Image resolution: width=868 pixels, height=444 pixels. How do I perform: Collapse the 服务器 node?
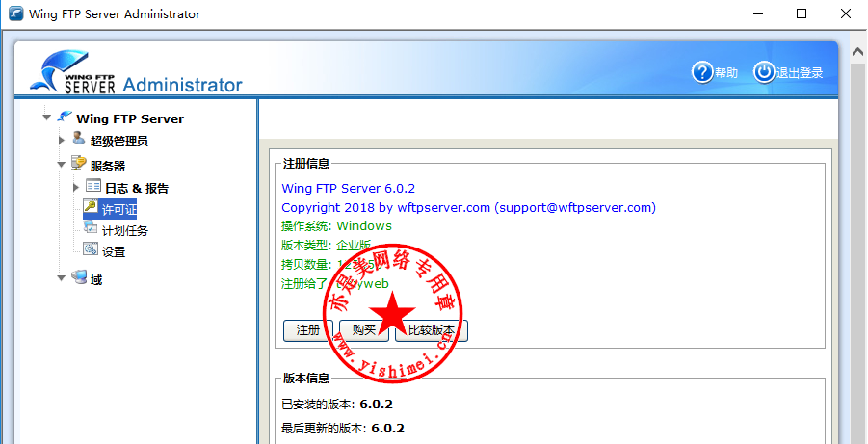click(x=61, y=165)
